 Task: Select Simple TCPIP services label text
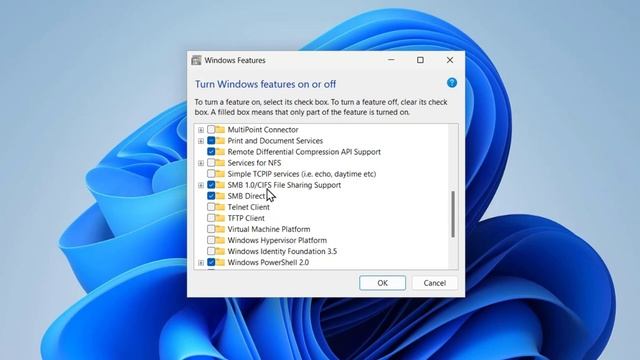(x=302, y=174)
